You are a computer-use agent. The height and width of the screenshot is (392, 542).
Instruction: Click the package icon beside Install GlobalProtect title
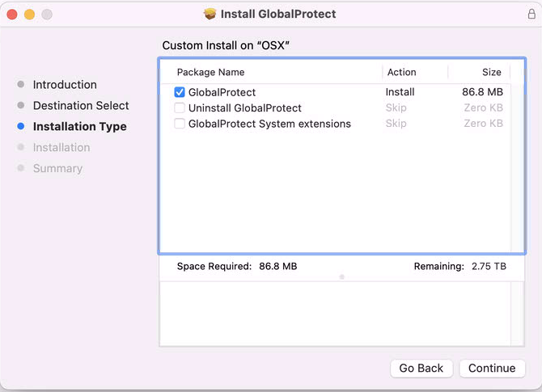pos(210,14)
